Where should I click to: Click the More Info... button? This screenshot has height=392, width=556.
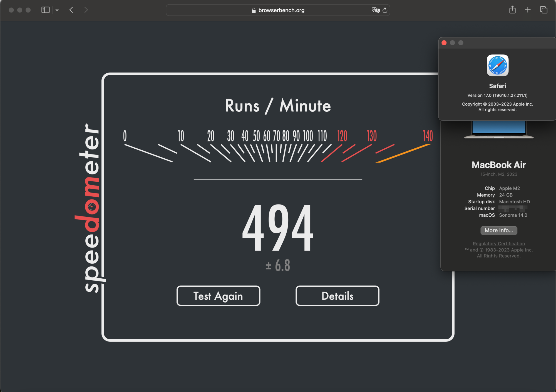(x=499, y=230)
